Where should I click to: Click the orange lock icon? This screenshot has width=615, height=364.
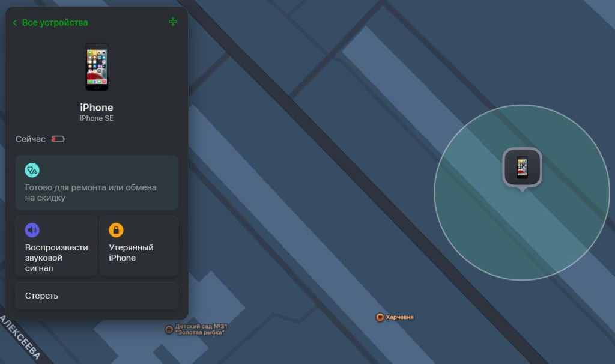[116, 230]
